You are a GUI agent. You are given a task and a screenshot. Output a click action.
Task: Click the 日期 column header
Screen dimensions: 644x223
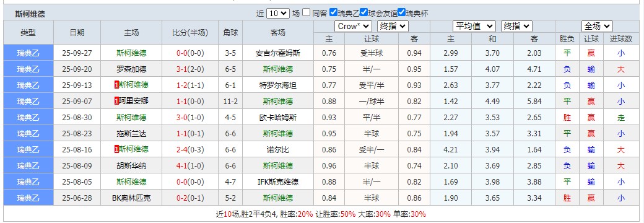77,32
